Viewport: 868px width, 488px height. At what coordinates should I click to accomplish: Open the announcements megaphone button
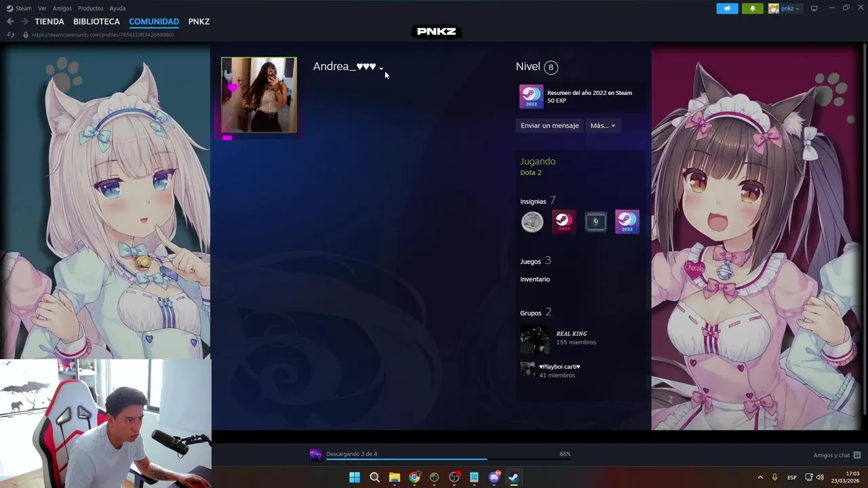click(x=727, y=8)
